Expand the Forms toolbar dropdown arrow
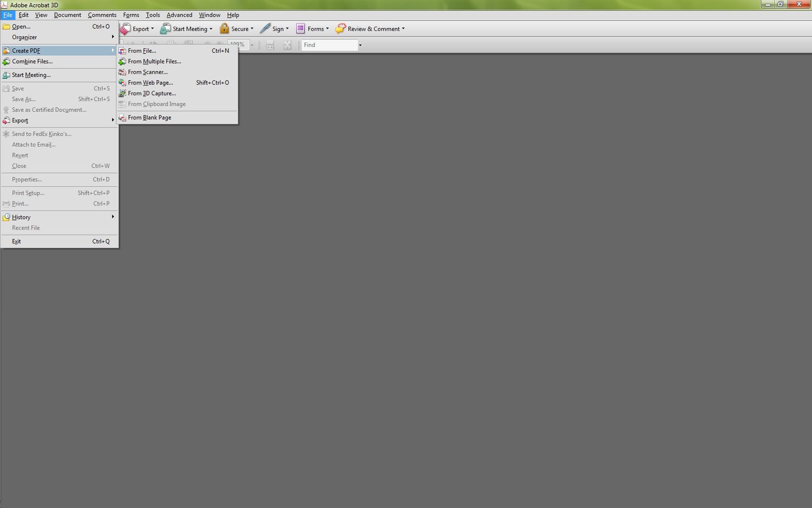The height and width of the screenshot is (508, 812). click(x=327, y=29)
